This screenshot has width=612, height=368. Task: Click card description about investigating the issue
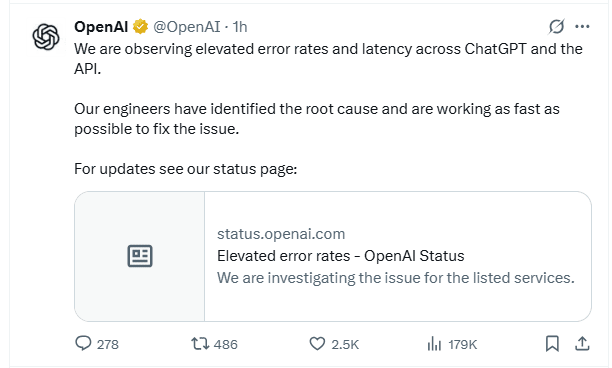[396, 278]
